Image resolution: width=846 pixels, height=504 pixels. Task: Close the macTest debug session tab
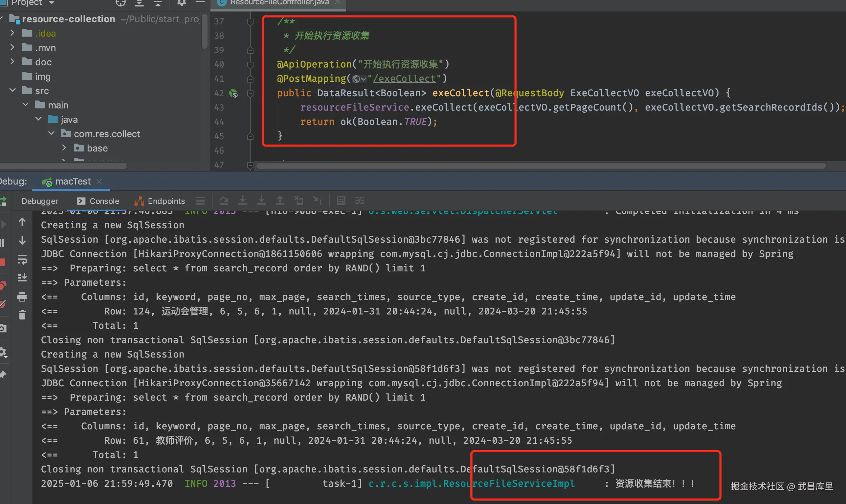(99, 182)
